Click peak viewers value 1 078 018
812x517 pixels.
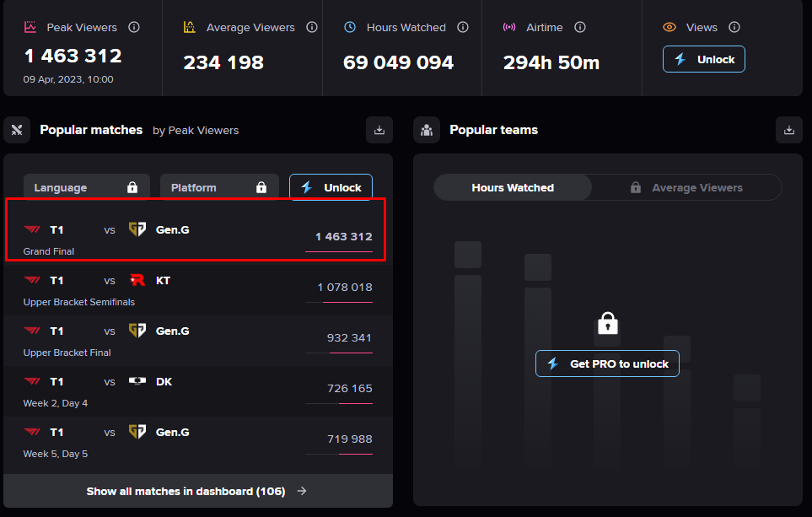pyautogui.click(x=345, y=287)
